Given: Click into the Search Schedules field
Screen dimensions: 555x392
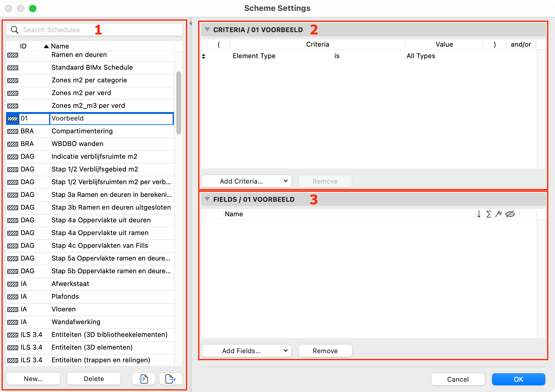Looking at the screenshot, I should tap(95, 30).
